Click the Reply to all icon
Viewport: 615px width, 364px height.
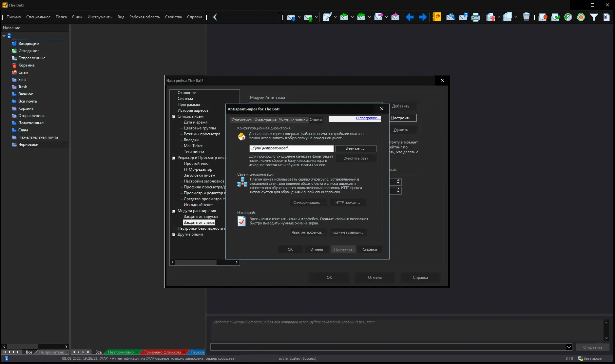click(361, 17)
